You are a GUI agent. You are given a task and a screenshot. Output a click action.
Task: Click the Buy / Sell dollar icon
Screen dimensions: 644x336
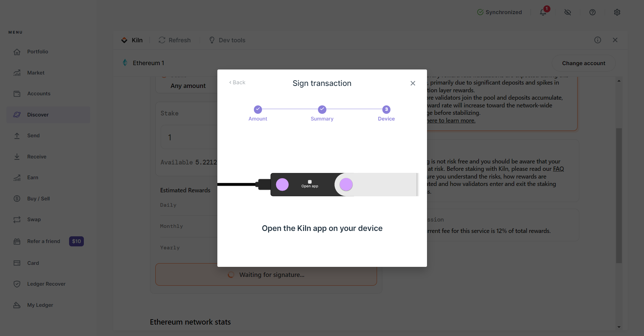[x=17, y=199]
